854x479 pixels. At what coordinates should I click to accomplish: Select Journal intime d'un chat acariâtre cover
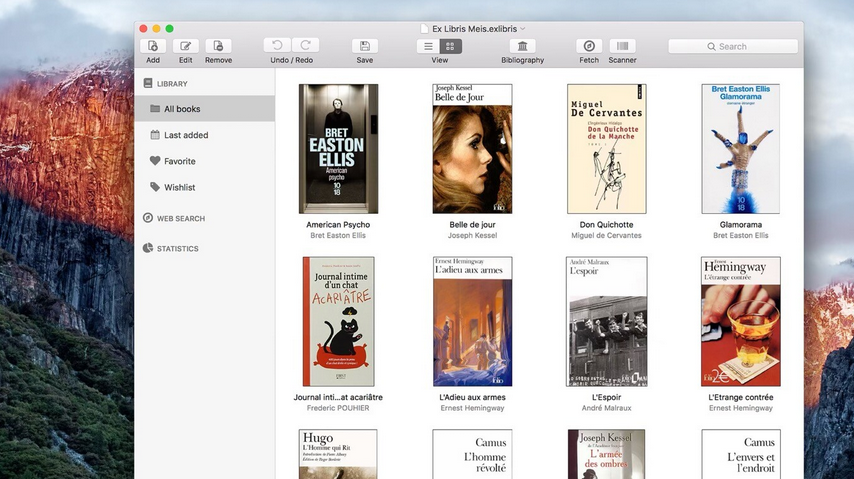pos(338,322)
